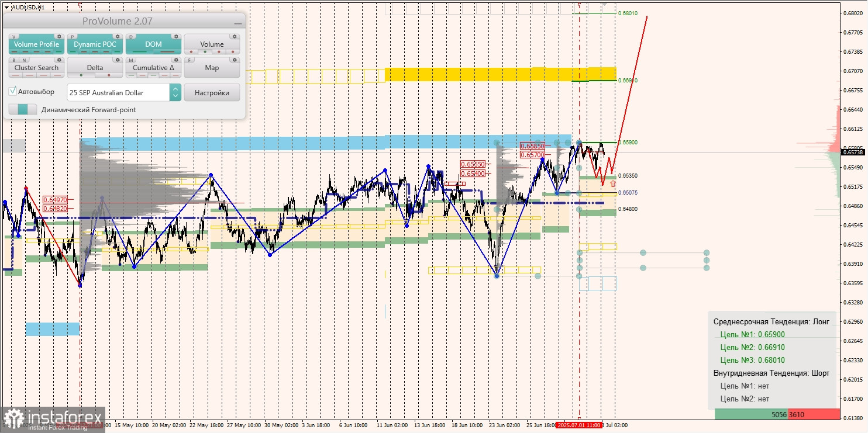Uncheck the Автовыбор checkbox

pos(13,91)
